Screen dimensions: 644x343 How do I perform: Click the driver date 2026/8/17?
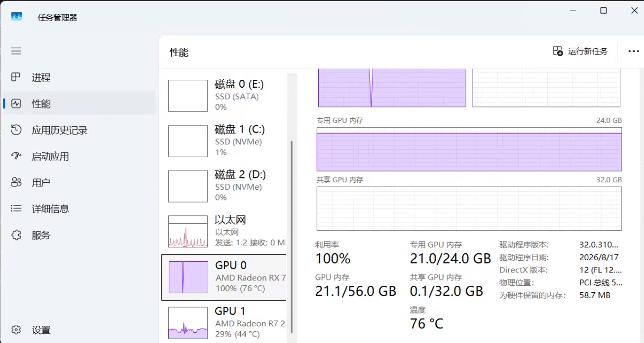(599, 257)
